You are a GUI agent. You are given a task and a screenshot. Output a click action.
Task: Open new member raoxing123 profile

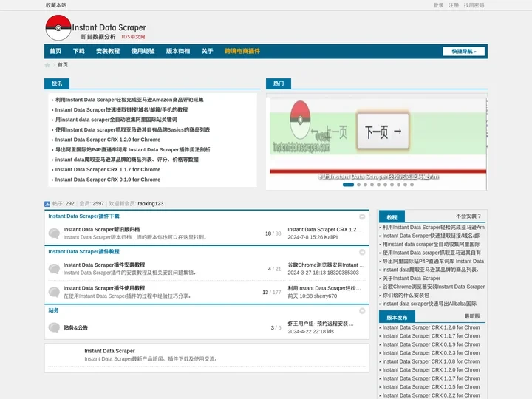[151, 204]
